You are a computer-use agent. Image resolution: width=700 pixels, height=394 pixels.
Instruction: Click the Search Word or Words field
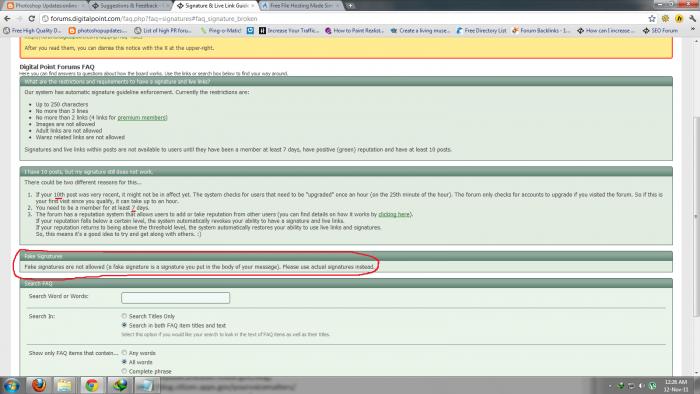point(175,298)
